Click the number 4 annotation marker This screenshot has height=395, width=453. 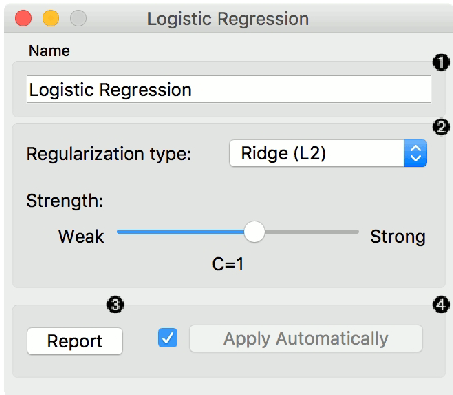pos(441,305)
